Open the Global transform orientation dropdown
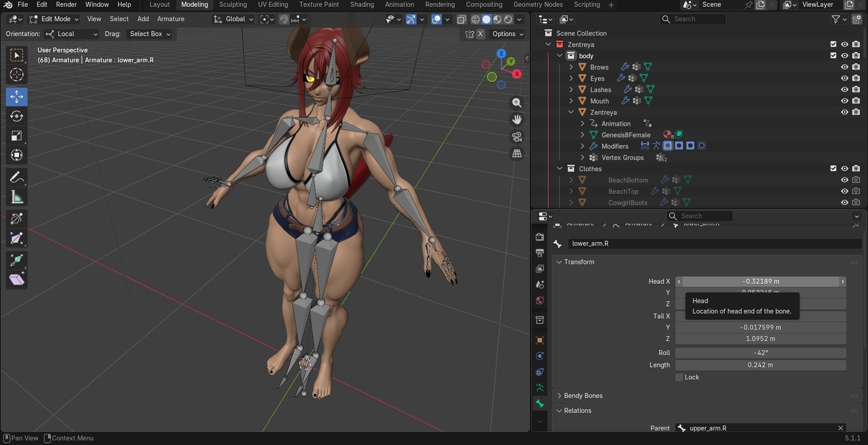868x445 pixels. [233, 19]
